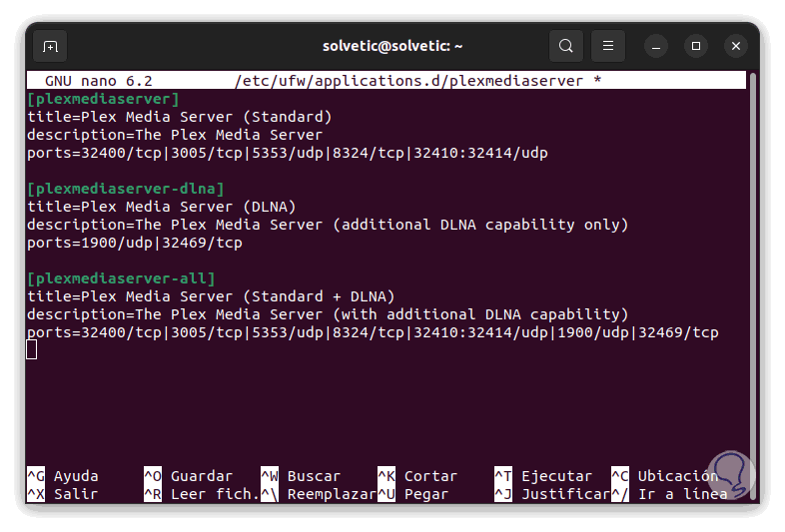
Task: Click the ports=1900/udp|32469/tcp line
Action: tap(135, 243)
